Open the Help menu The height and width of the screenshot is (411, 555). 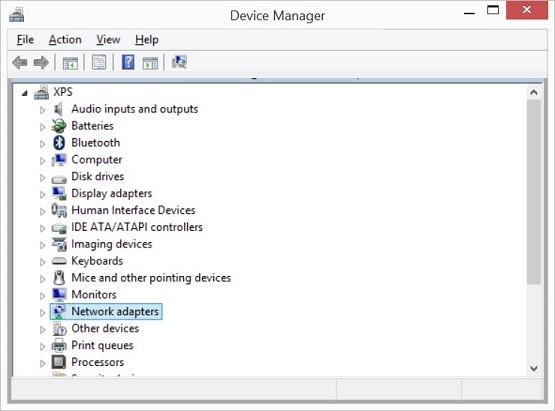[147, 40]
